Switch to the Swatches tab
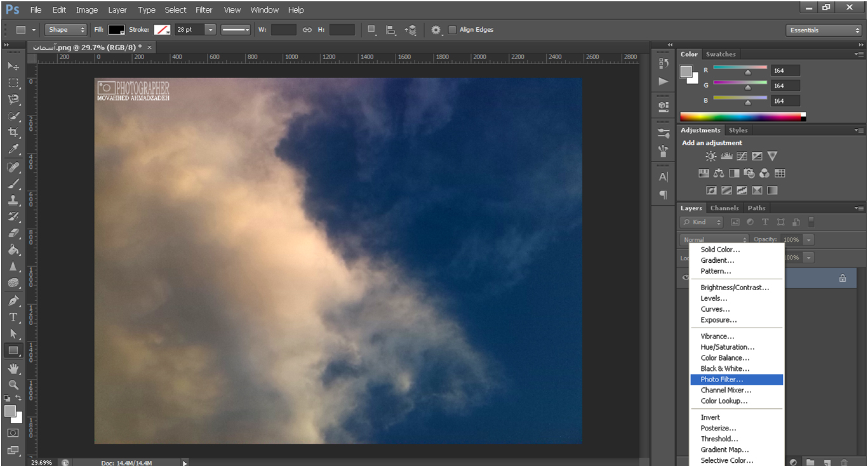Screen dimensions: 868x466 tap(721, 54)
